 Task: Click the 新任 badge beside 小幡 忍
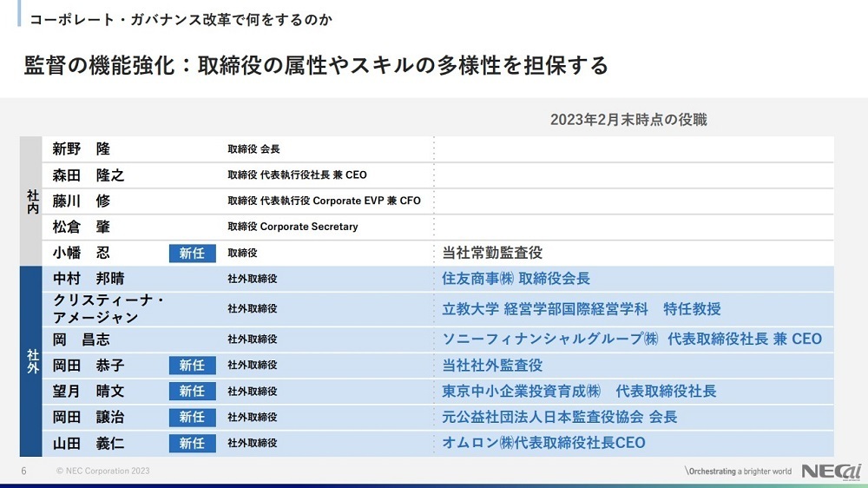pos(192,254)
